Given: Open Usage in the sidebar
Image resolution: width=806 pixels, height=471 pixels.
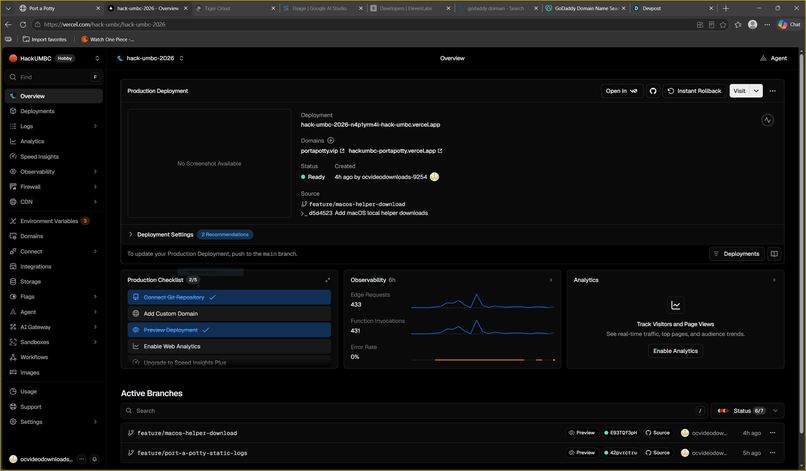Looking at the screenshot, I should pos(54,391).
